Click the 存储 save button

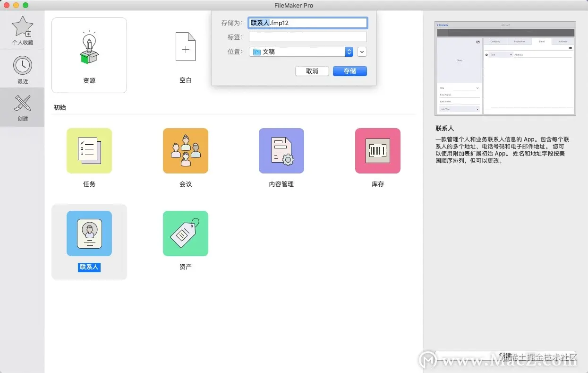coord(350,71)
